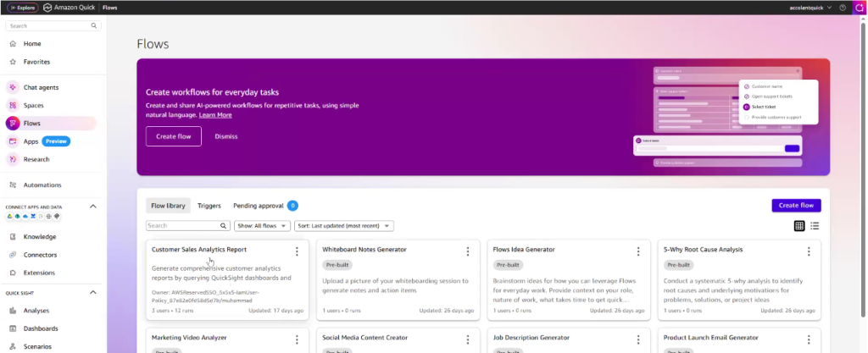Open the Customer Sales Analytics Report card
Screen dimensions: 868x353
click(x=227, y=279)
